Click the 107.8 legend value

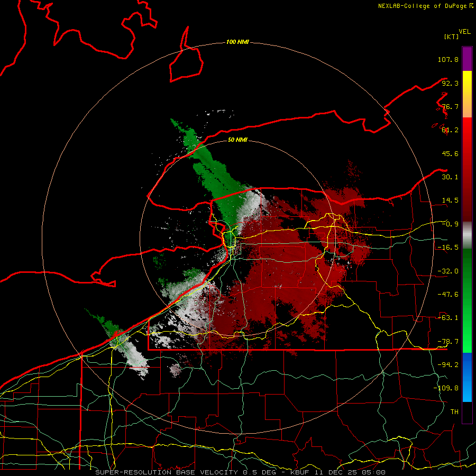pos(448,59)
